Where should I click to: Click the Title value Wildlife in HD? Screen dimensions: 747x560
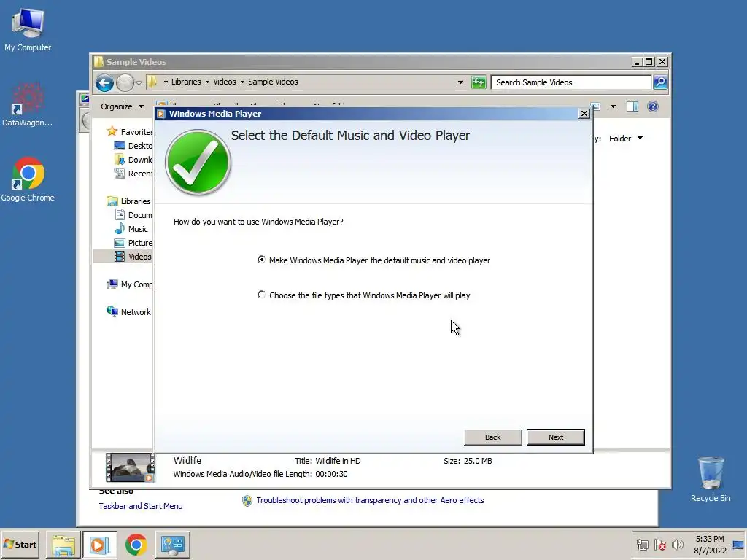coord(338,461)
